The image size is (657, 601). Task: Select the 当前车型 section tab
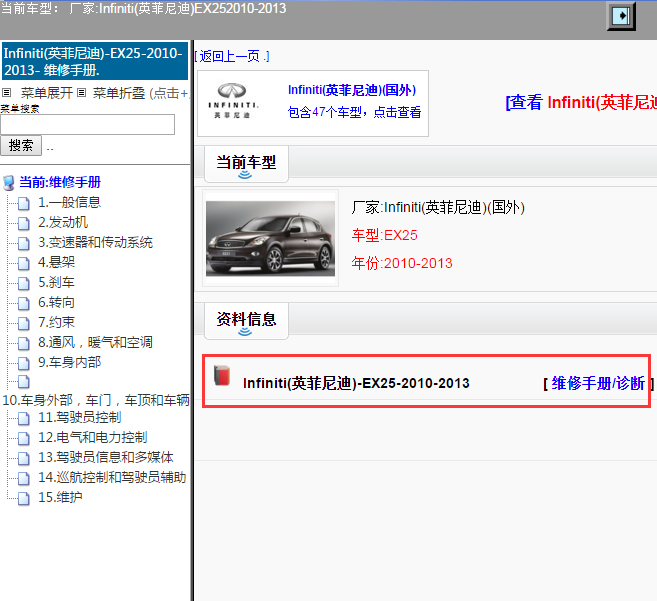[x=246, y=164]
